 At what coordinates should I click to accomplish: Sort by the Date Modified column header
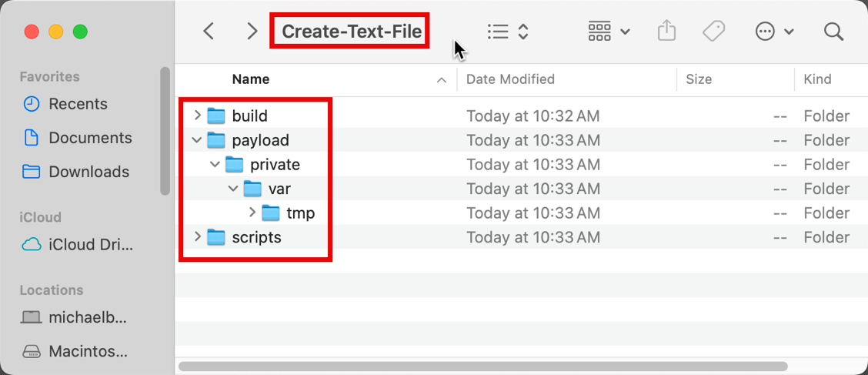[x=510, y=79]
